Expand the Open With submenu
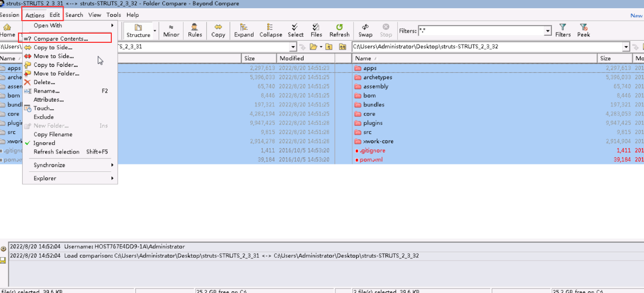644x293 pixels. (70, 25)
